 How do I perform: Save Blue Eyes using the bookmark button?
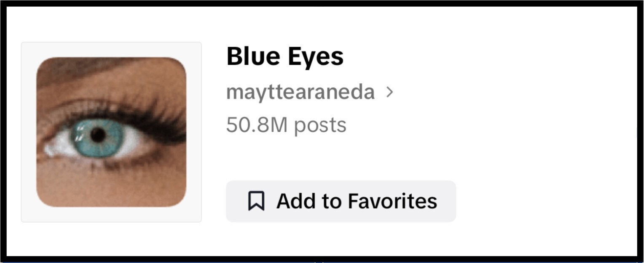pos(341,201)
